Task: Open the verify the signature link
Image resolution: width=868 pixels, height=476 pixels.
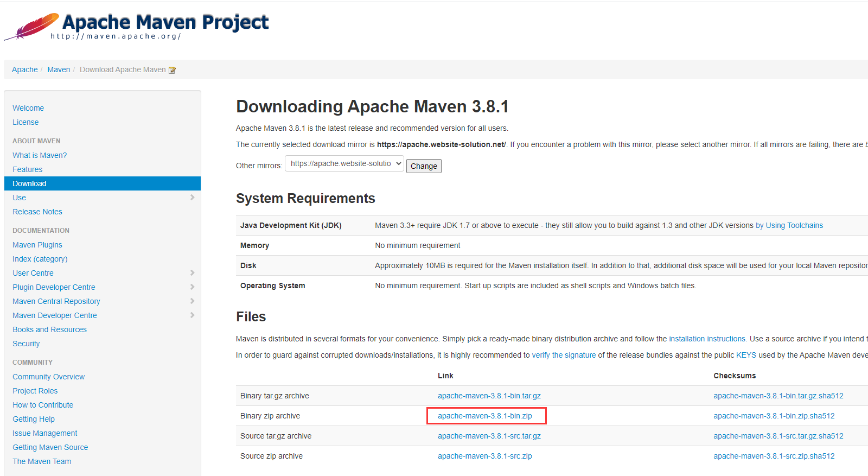Action: point(564,355)
